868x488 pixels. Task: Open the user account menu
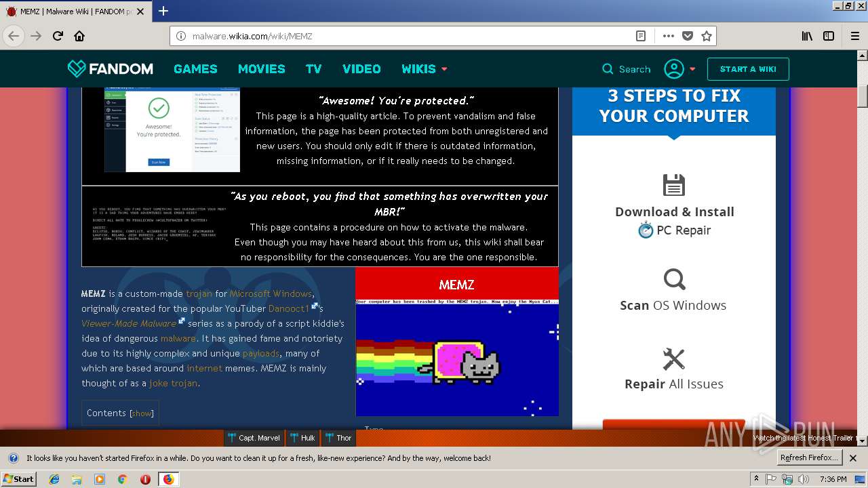679,68
